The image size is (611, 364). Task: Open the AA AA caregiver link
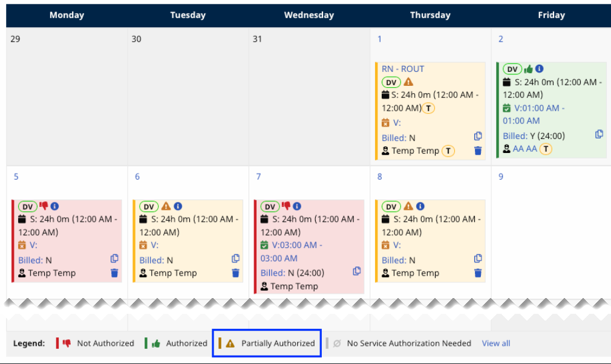[524, 149]
